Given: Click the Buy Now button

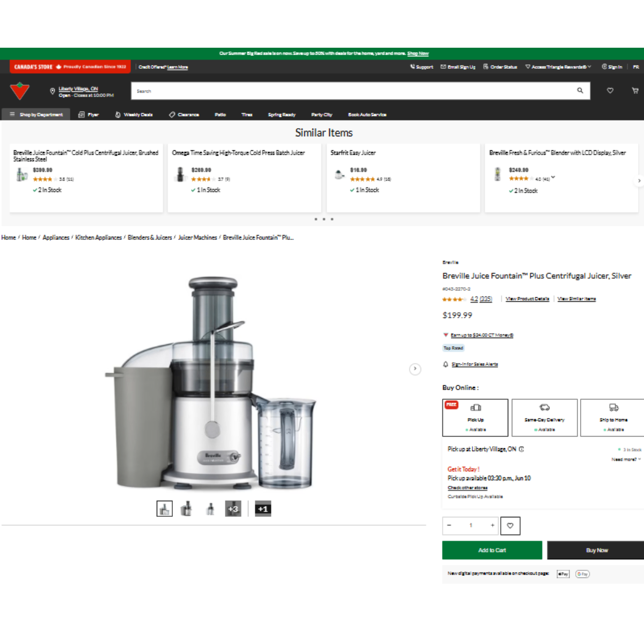Looking at the screenshot, I should coord(597,551).
